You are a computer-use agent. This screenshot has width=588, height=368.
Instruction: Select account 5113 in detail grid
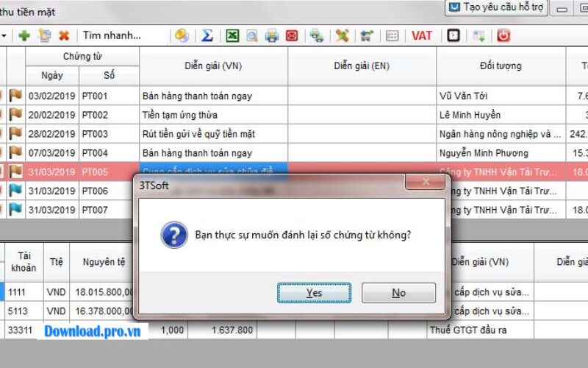pyautogui.click(x=24, y=311)
